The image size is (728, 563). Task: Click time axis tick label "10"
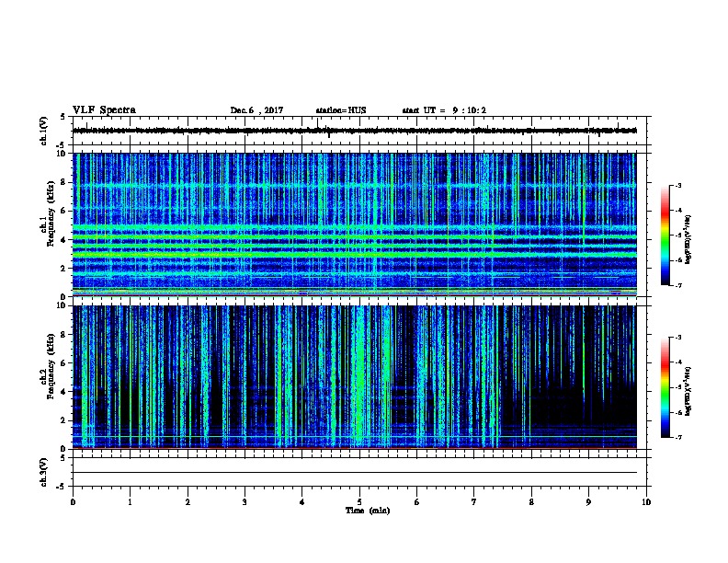[646, 502]
